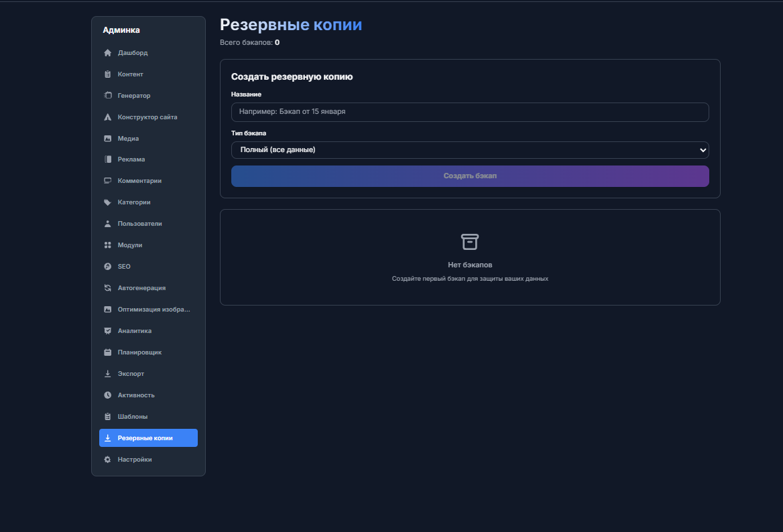Viewport: 783px width, 532px height.
Task: Go to Комментарии in the sidebar
Action: point(139,181)
